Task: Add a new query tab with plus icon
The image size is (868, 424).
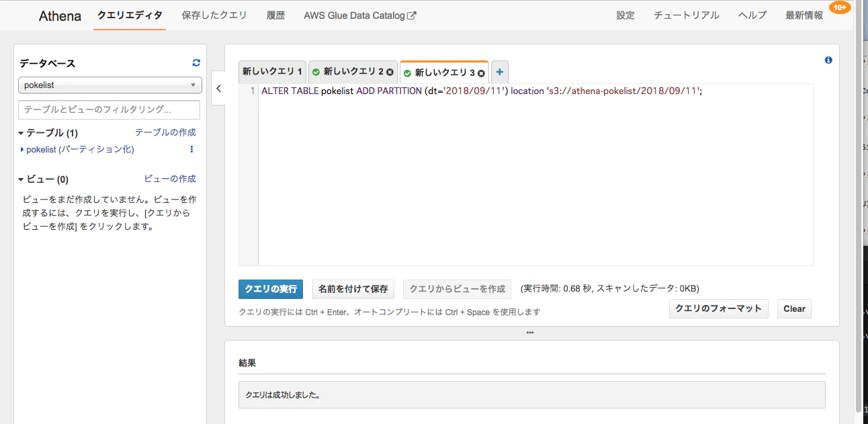Action: (x=499, y=72)
